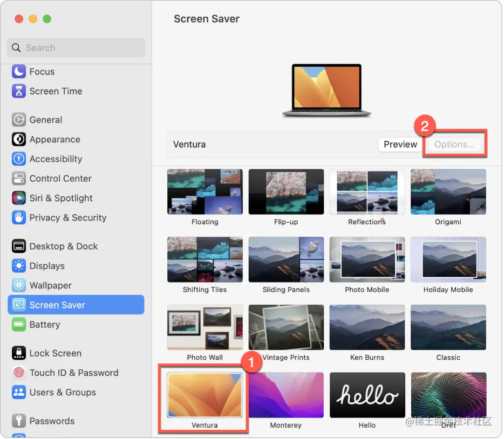Click the 'Holiday Mobile' caption
This screenshot has height=439, width=504.
coord(448,290)
